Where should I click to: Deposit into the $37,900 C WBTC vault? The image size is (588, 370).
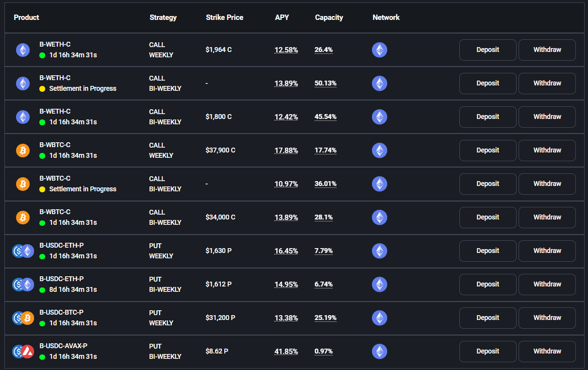(487, 151)
